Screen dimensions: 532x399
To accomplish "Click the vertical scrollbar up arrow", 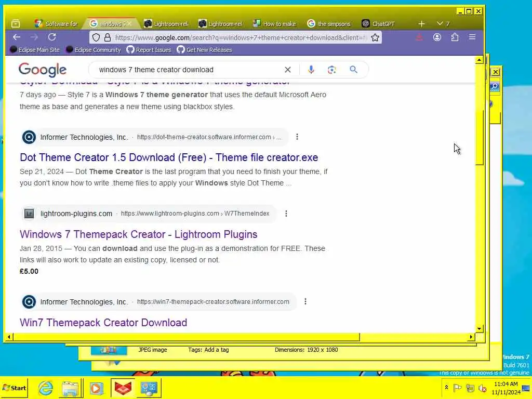I will click(479, 60).
